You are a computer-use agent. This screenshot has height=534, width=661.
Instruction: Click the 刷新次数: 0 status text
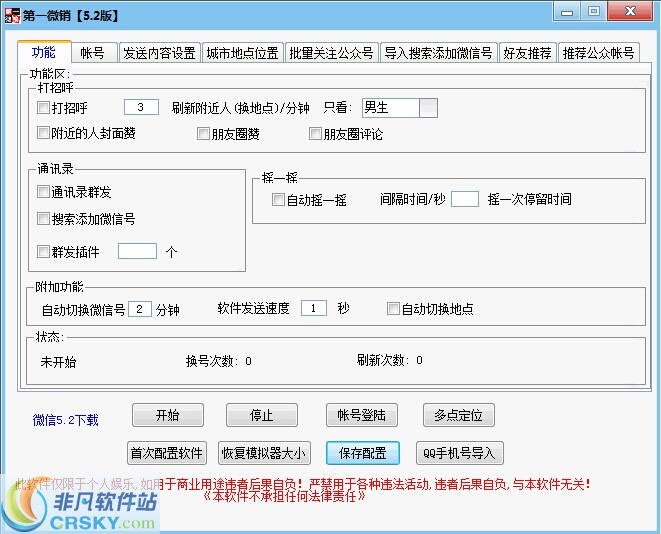pyautogui.click(x=390, y=360)
